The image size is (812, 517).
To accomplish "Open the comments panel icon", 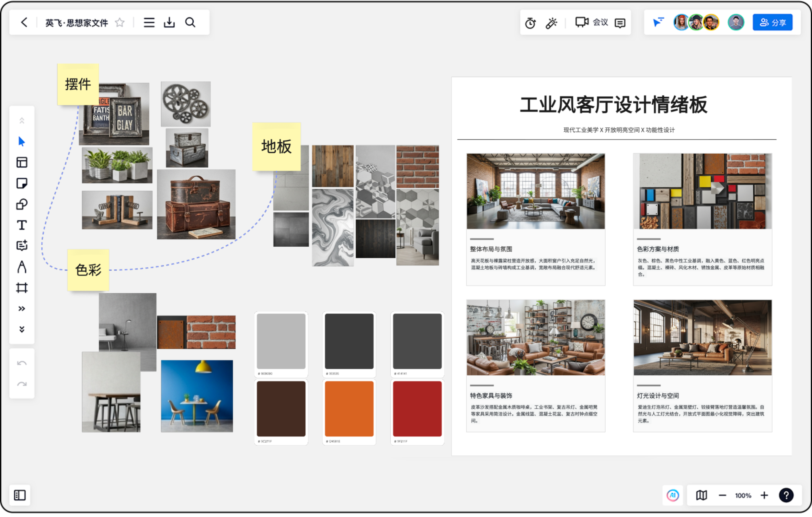I will coord(620,23).
